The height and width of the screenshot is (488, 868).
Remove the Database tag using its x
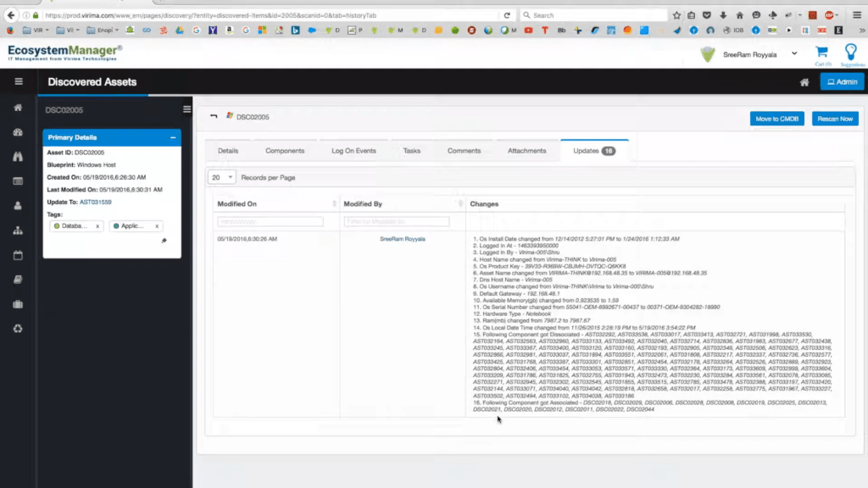click(97, 226)
